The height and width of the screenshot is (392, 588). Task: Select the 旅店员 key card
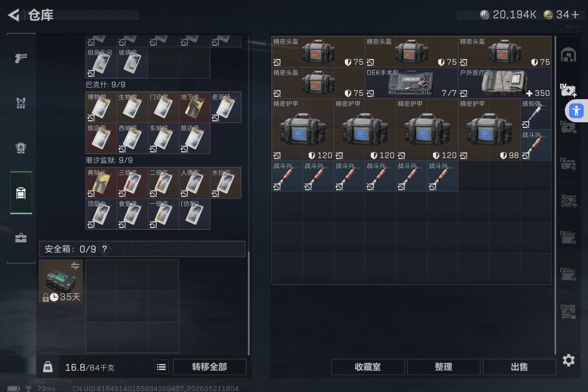195,138
